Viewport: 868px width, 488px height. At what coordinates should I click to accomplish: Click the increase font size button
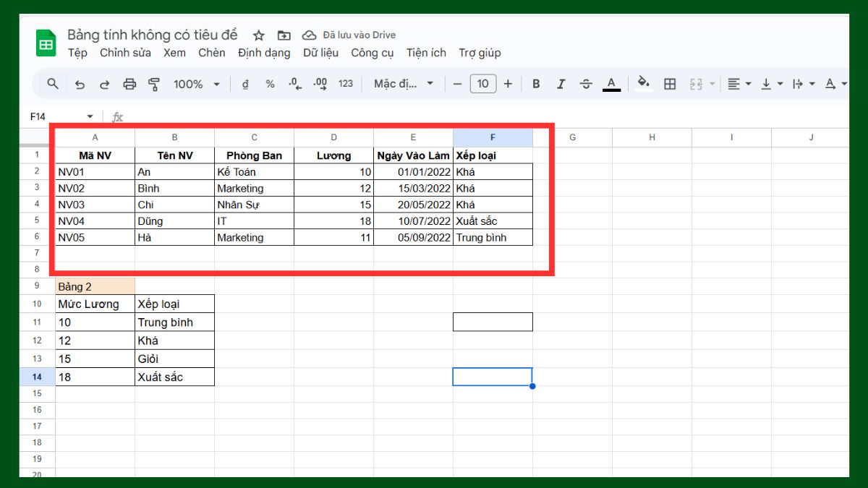pyautogui.click(x=508, y=83)
